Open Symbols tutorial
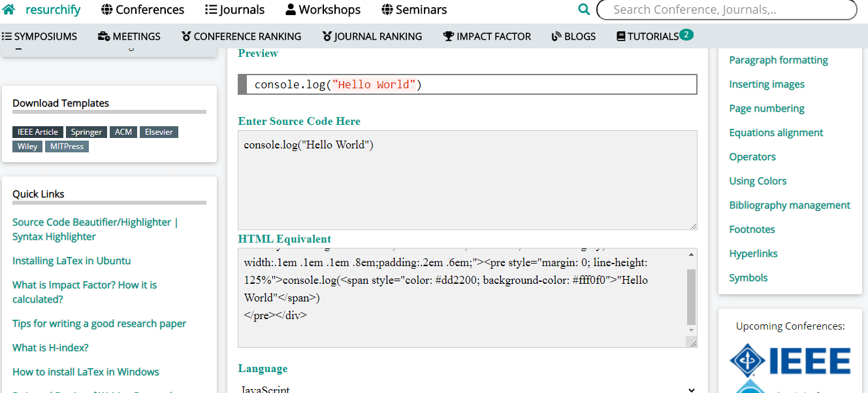Image resolution: width=868 pixels, height=393 pixels. [x=748, y=278]
